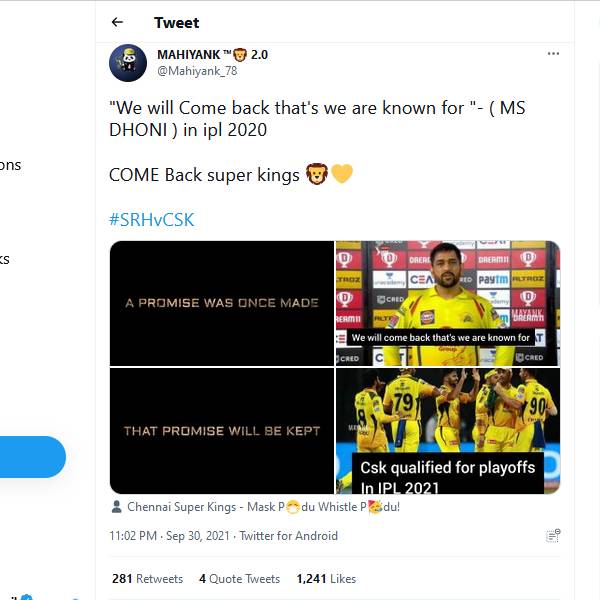View the 4 Quote Tweets list

(x=239, y=579)
